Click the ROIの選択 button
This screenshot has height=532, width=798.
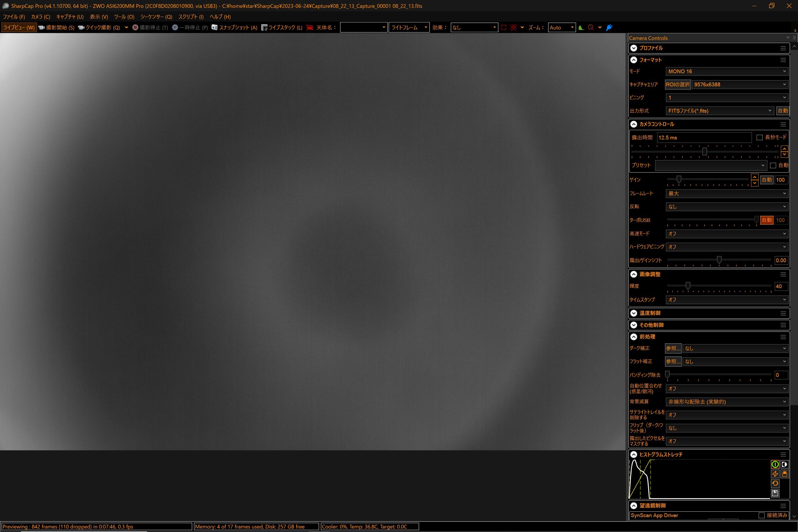tap(678, 85)
